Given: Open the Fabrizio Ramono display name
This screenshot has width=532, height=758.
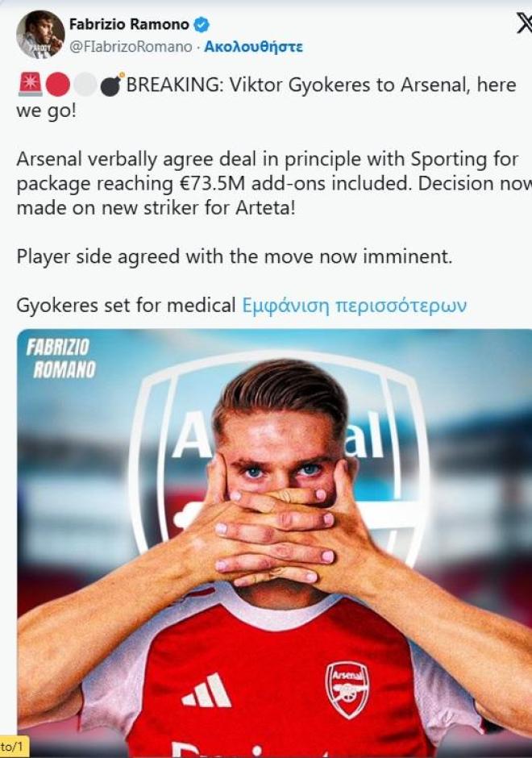Looking at the screenshot, I should pyautogui.click(x=129, y=24).
